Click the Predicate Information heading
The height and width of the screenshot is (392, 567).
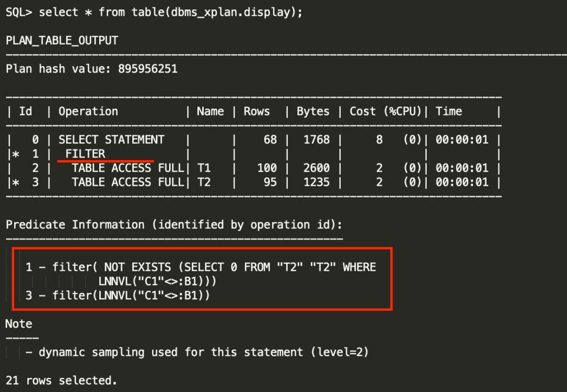(x=174, y=225)
